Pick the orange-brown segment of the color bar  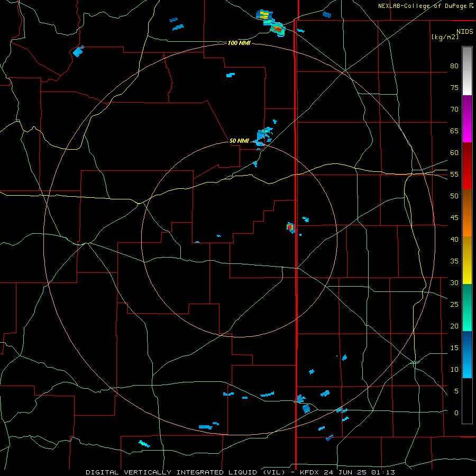(x=467, y=213)
